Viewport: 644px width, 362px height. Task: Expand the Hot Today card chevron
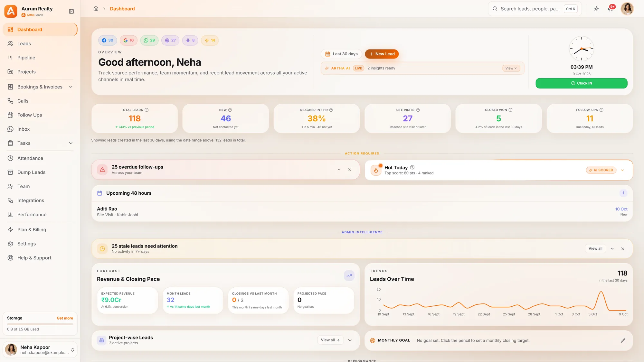click(622, 170)
